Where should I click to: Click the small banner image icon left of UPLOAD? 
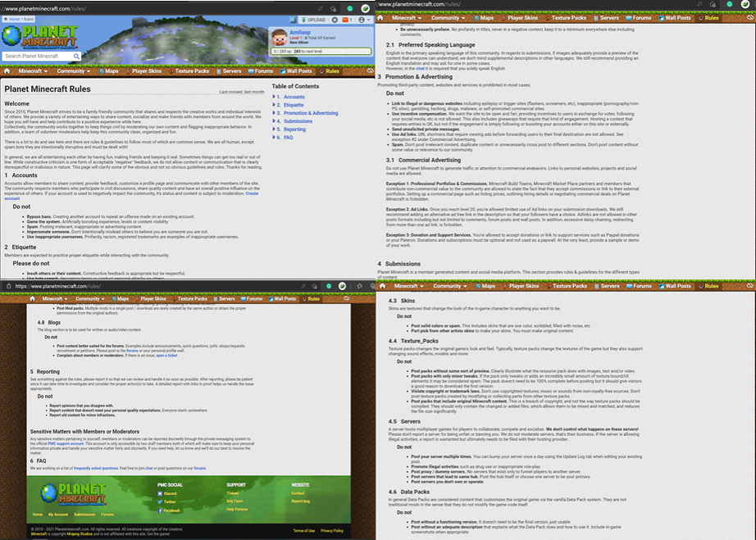[x=294, y=20]
